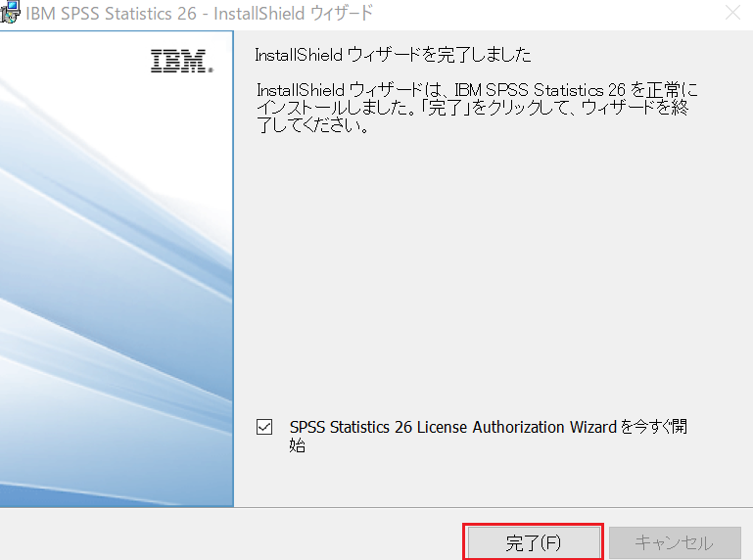Click the 完了(F) finish button
The width and height of the screenshot is (753, 560).
point(534,542)
